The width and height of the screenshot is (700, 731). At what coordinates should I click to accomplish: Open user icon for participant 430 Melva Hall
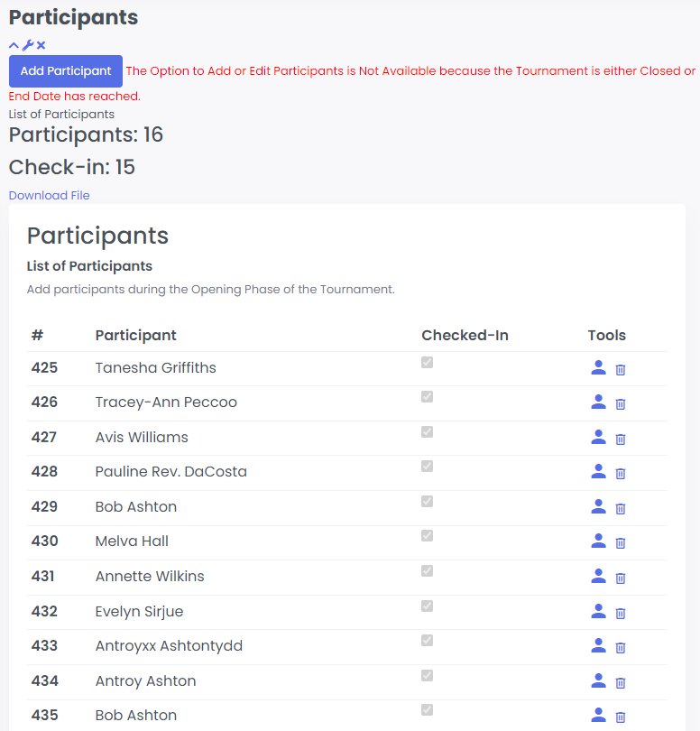pyautogui.click(x=598, y=541)
